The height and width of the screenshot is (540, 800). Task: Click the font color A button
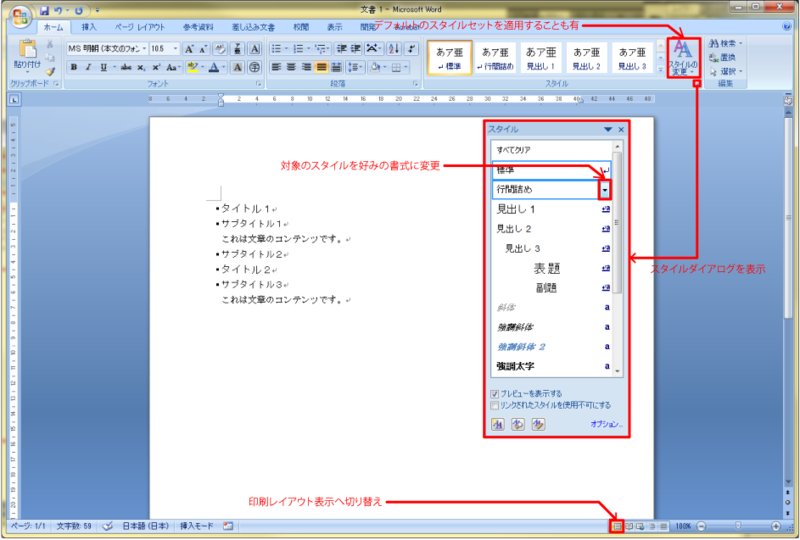point(214,67)
